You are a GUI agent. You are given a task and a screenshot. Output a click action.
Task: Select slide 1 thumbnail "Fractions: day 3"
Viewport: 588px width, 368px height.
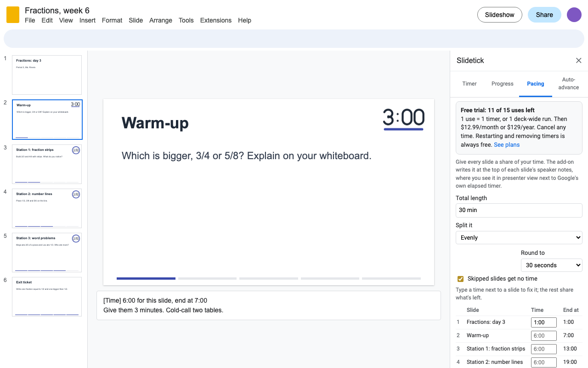[x=47, y=75]
